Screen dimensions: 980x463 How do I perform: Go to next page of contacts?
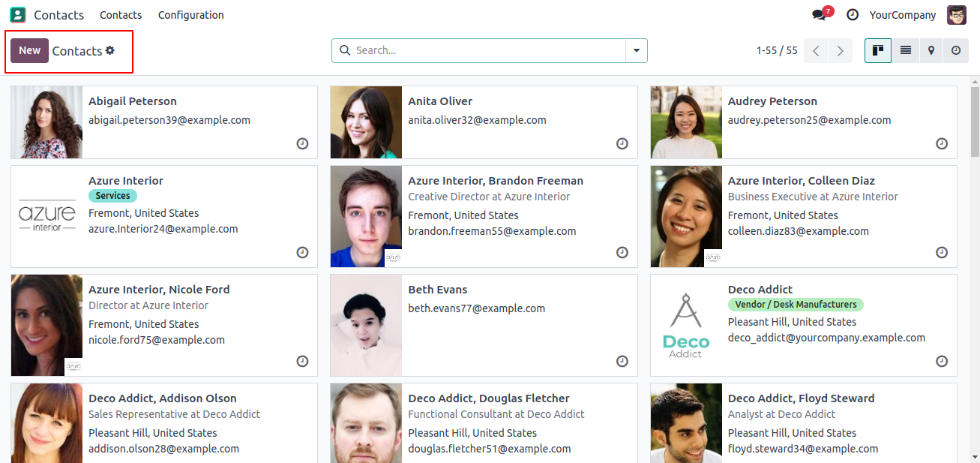click(841, 50)
